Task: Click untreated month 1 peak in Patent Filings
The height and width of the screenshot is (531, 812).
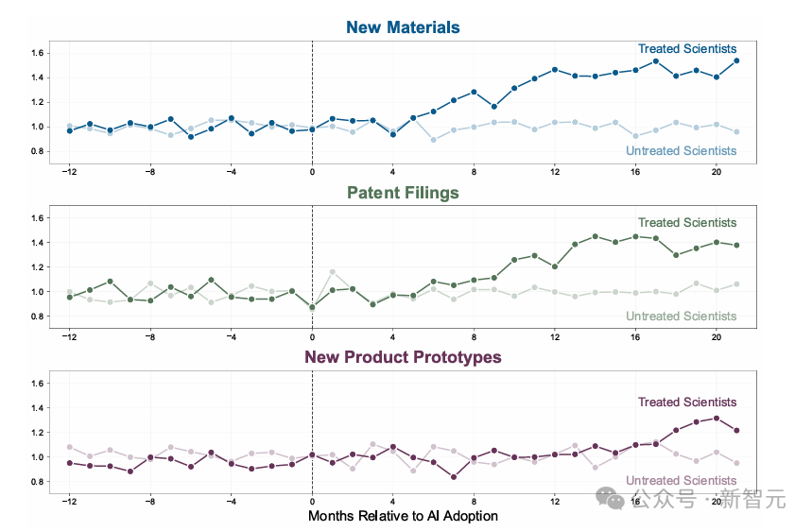Action: (x=333, y=272)
